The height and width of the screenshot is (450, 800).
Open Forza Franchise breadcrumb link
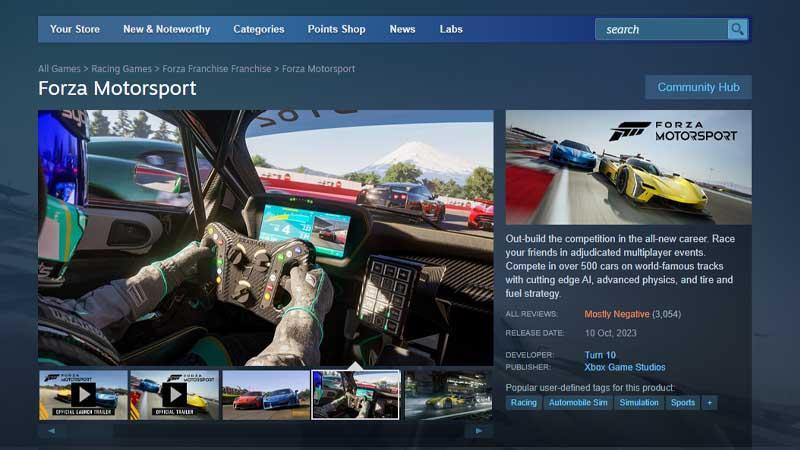pos(217,68)
